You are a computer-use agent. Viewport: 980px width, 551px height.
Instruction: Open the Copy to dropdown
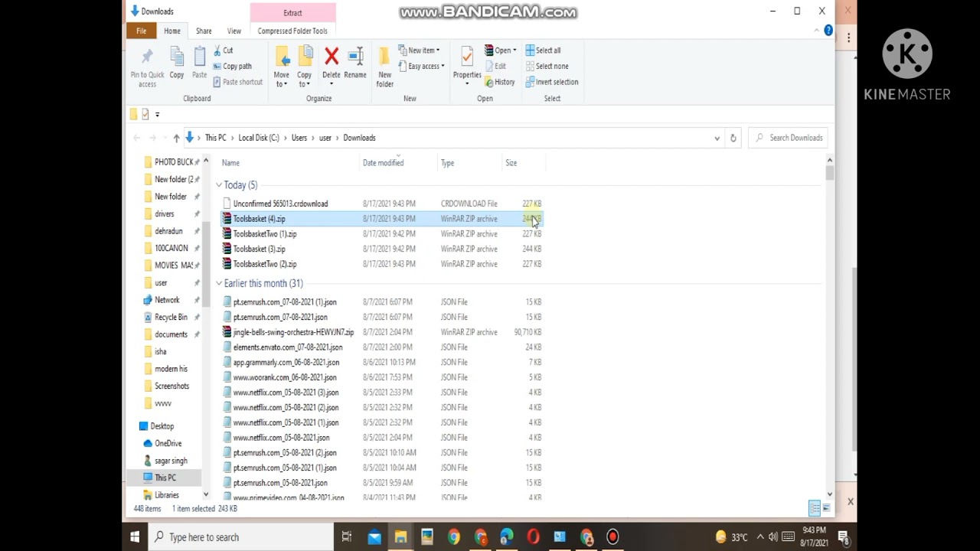[305, 67]
